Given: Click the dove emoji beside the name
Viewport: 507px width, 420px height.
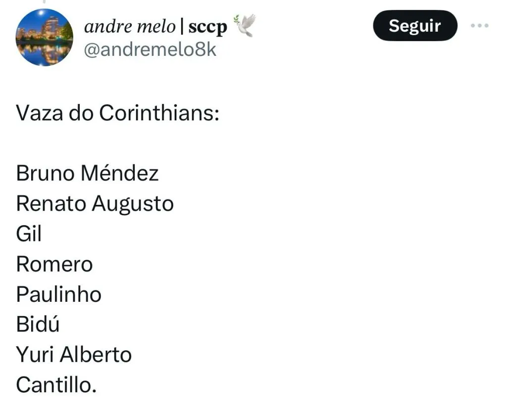Looking at the screenshot, I should [245, 25].
